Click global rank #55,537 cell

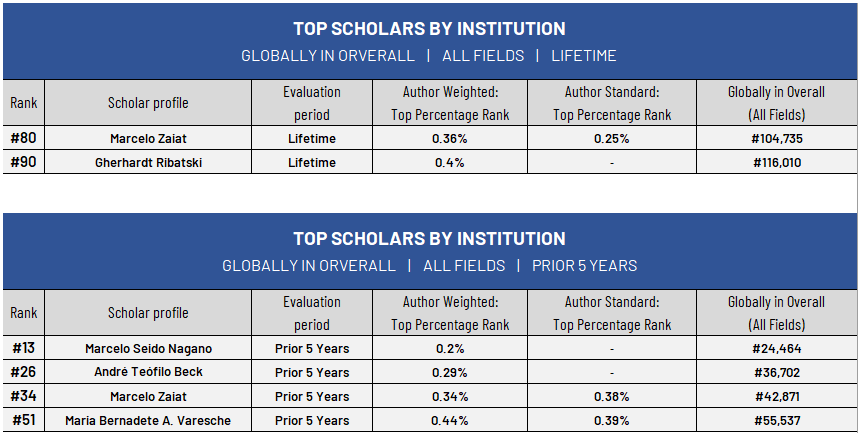click(777, 420)
